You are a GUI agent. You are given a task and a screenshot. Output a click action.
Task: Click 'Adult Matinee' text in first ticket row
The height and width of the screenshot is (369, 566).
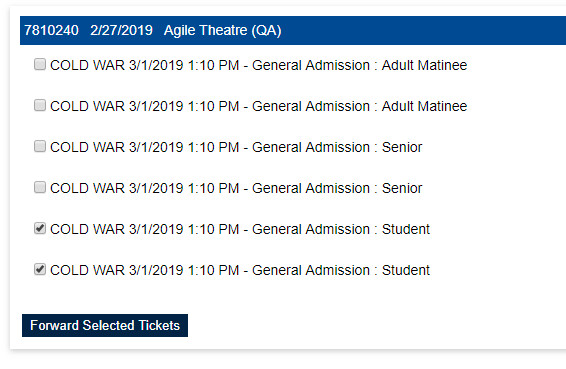point(424,65)
